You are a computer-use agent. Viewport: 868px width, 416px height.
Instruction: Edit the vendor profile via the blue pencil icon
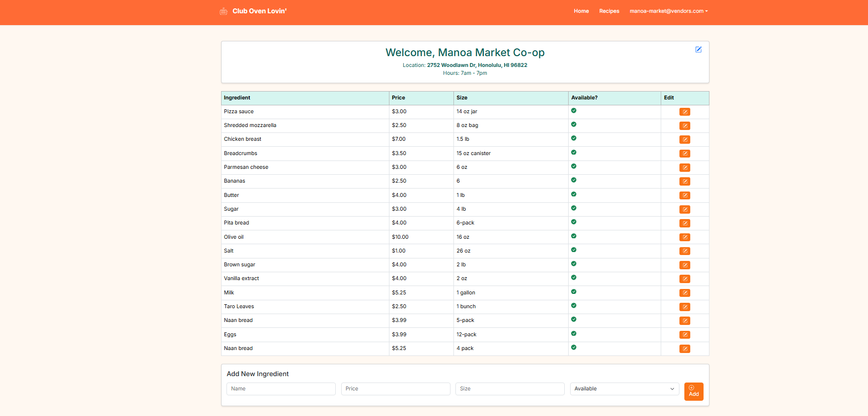pyautogui.click(x=698, y=50)
